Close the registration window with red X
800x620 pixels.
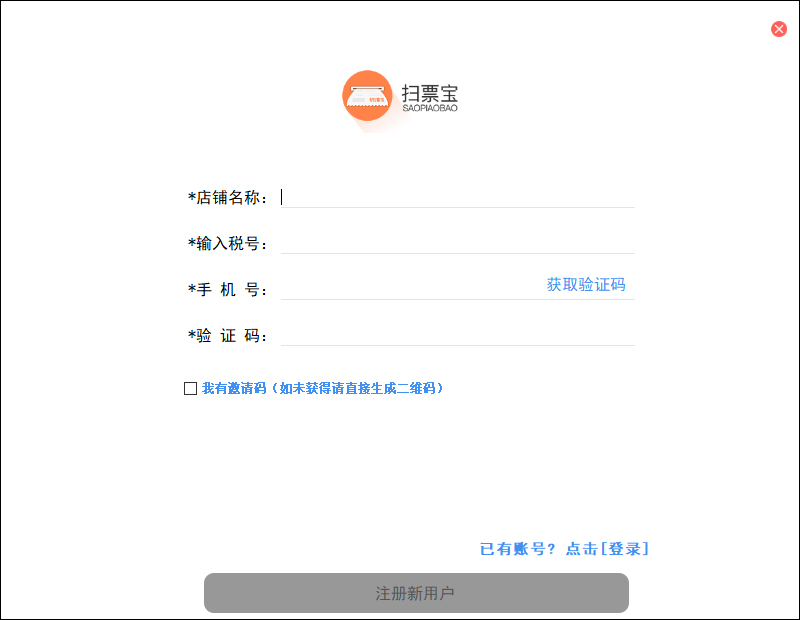coord(779,29)
